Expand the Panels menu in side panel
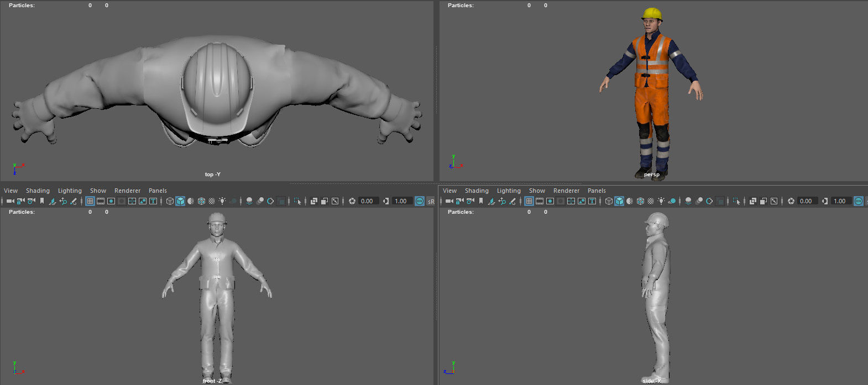The height and width of the screenshot is (385, 868). (597, 191)
